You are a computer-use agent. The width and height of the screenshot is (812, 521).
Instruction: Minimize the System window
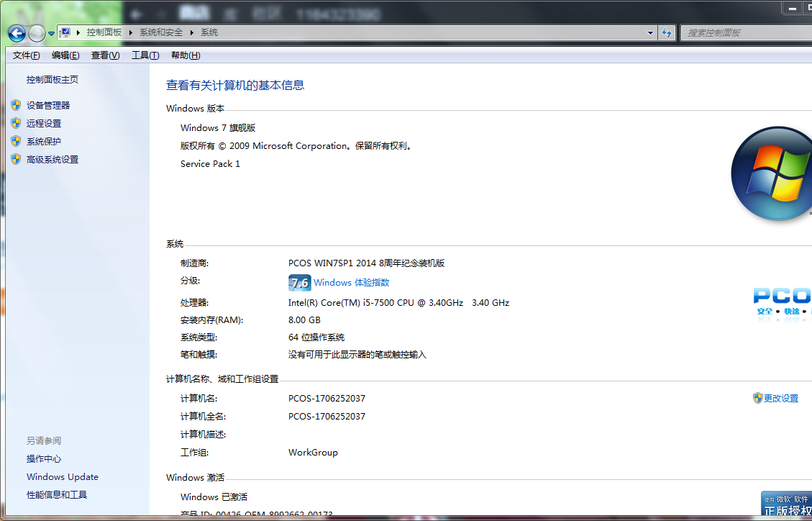793,8
